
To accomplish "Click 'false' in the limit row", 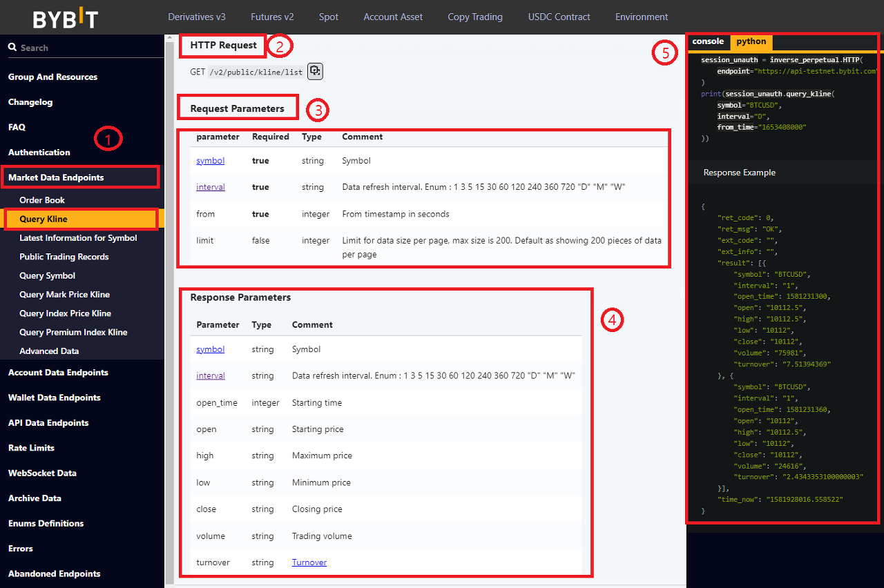I will [262, 241].
